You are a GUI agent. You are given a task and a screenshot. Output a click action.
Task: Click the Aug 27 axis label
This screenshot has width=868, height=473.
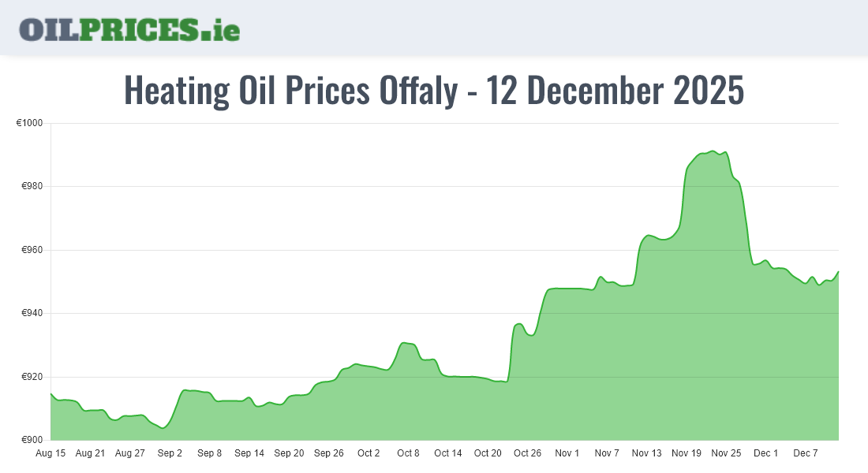pyautogui.click(x=130, y=453)
